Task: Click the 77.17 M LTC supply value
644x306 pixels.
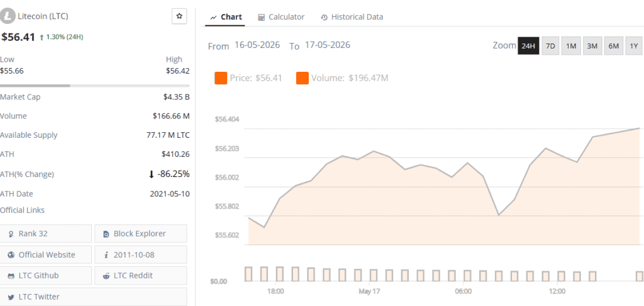Action: click(168, 135)
